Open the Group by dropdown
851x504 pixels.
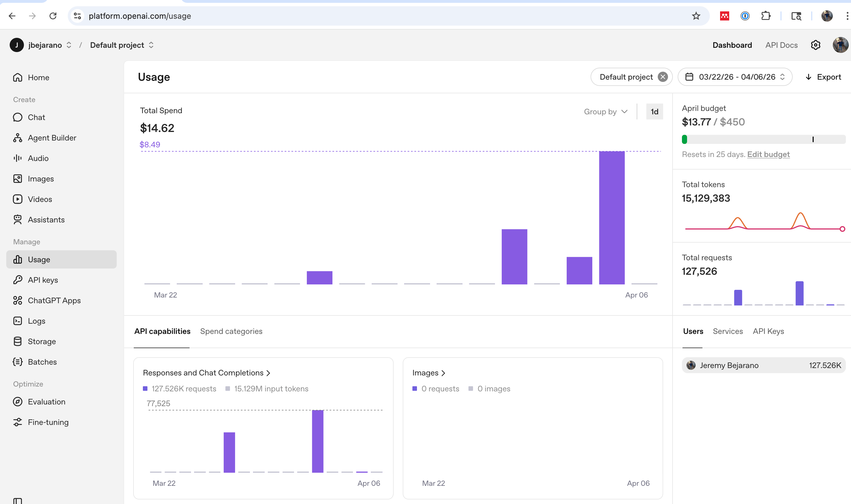pos(606,112)
